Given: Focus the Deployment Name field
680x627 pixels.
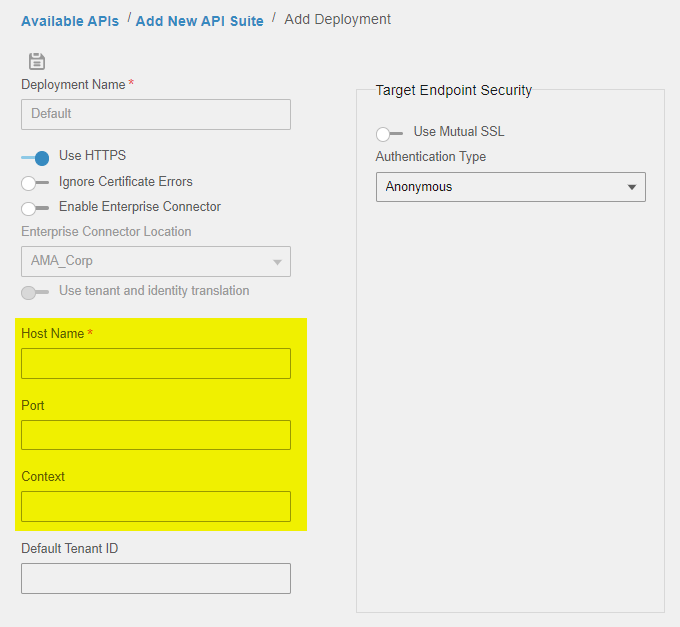Looking at the screenshot, I should point(156,114).
